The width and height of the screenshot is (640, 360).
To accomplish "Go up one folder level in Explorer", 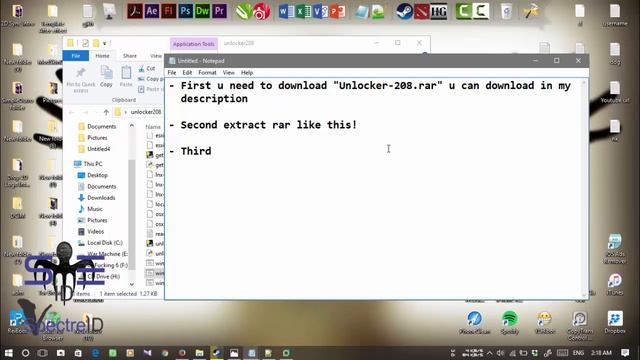I will click(106, 112).
